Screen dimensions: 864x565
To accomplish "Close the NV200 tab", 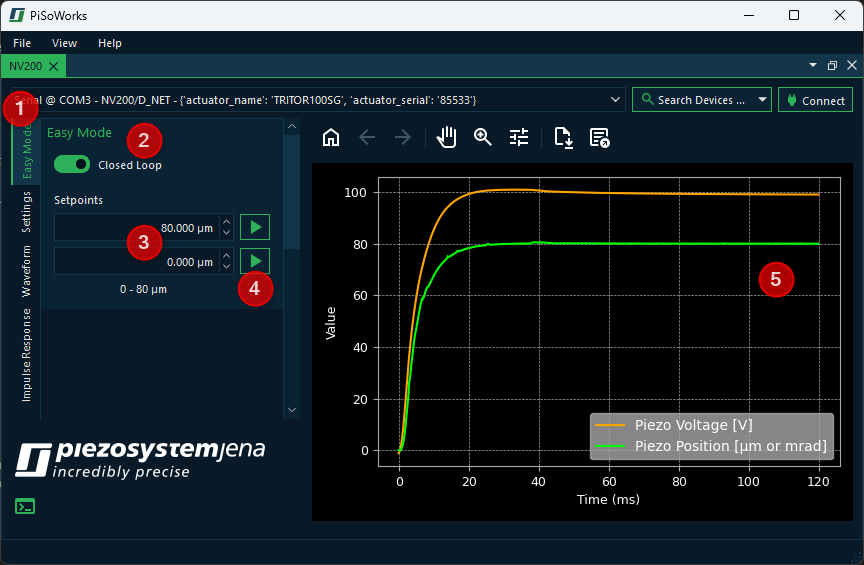I will pos(53,66).
